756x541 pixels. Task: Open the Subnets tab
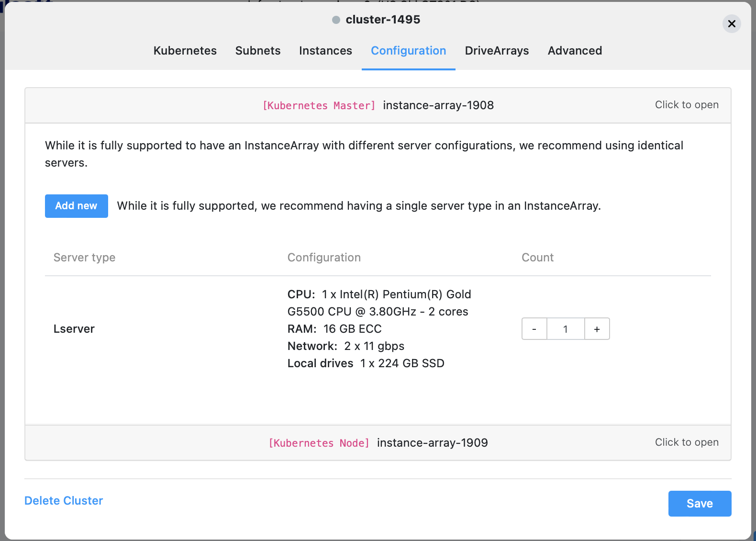[x=257, y=51]
